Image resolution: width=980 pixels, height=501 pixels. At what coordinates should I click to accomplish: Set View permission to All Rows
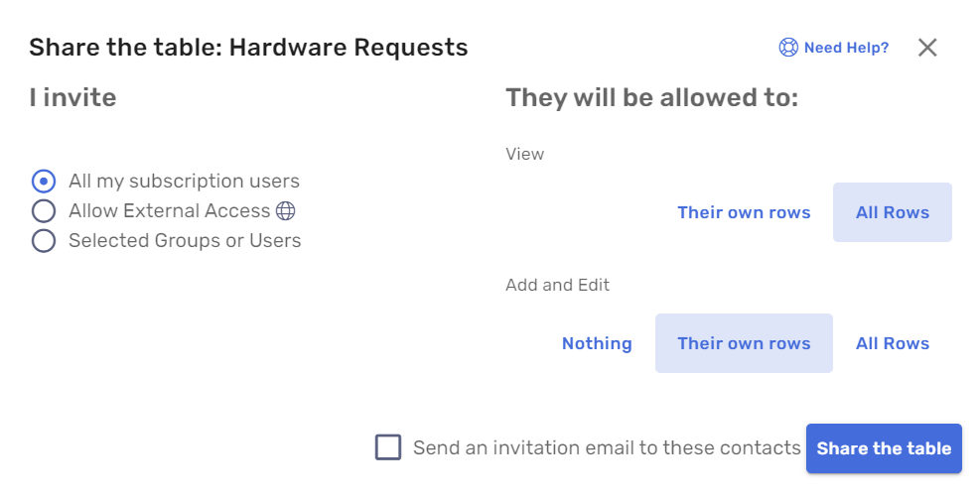coord(893,212)
